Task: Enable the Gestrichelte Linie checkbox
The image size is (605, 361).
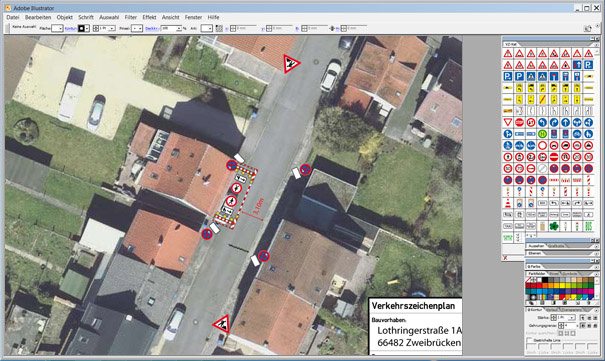Action: [529, 340]
